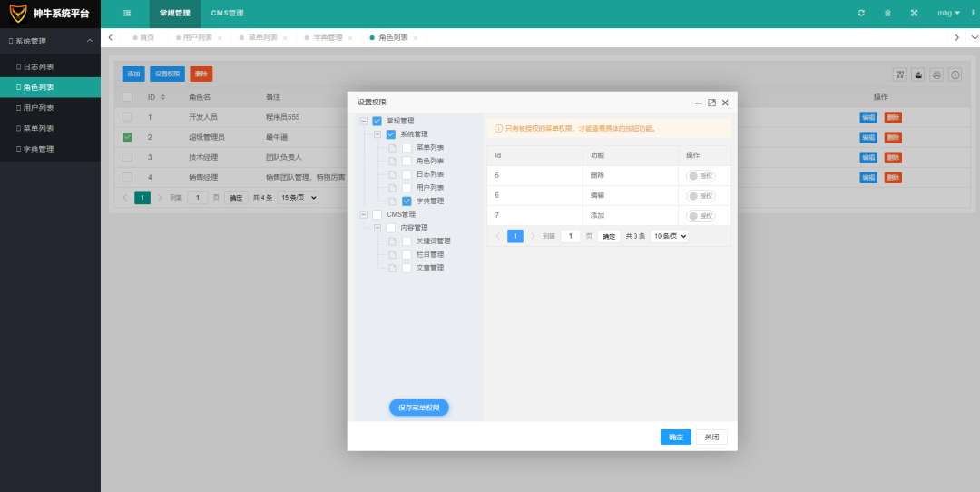This screenshot has width=980, height=492.
Task: Toggle the 系统管理 tree checkbox
Action: (391, 134)
